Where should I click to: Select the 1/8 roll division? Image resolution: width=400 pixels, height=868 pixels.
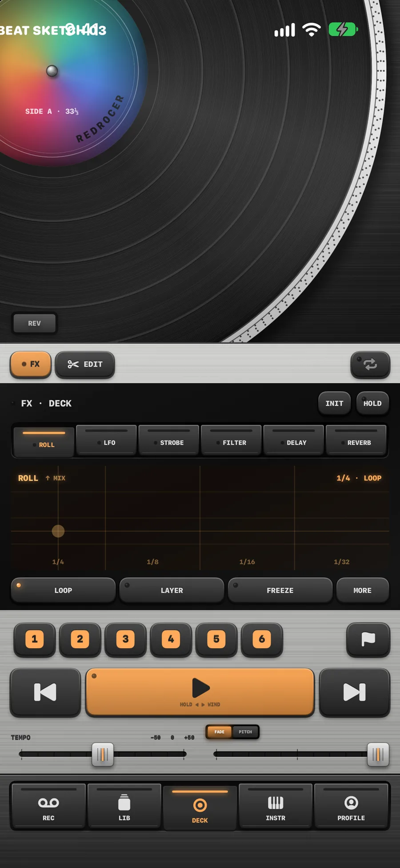[x=152, y=562]
